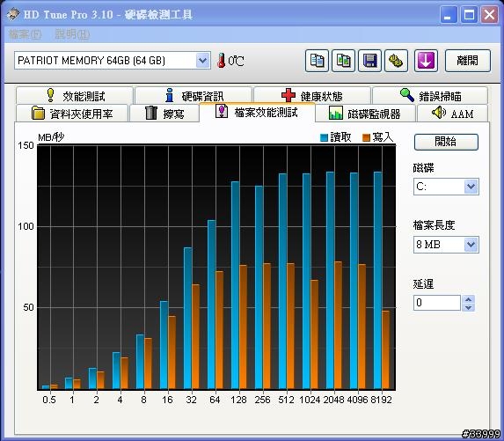Click the copy text to clipboard icon
Screen dimensions: 504x441
click(x=317, y=61)
